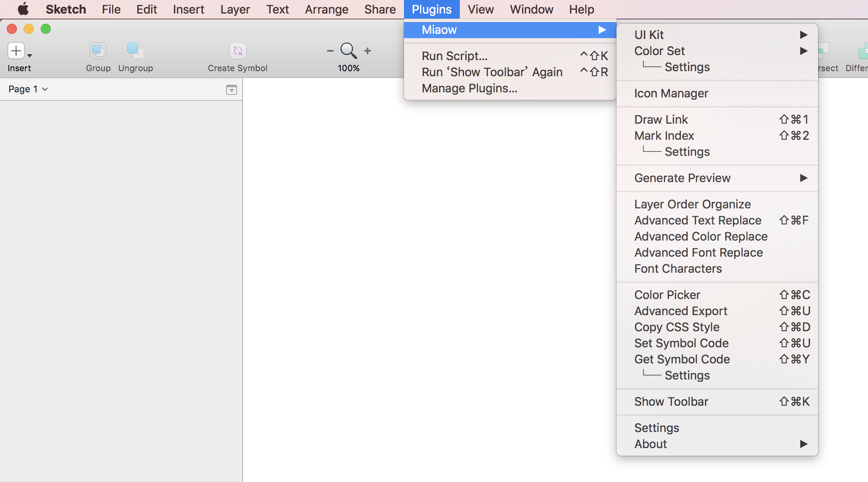Screen dimensions: 868x482
Task: Click the Ungroup toolbar icon
Action: click(135, 51)
